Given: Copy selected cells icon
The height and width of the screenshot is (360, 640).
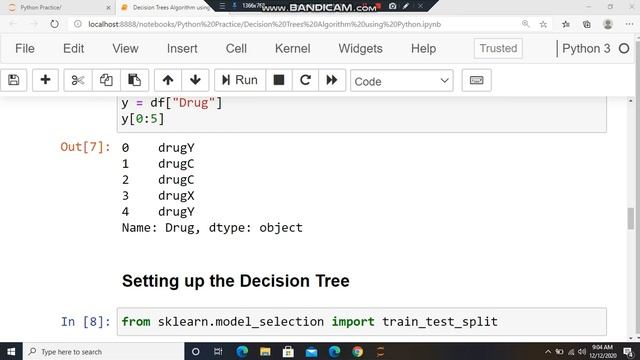Looking at the screenshot, I should (x=106, y=80).
